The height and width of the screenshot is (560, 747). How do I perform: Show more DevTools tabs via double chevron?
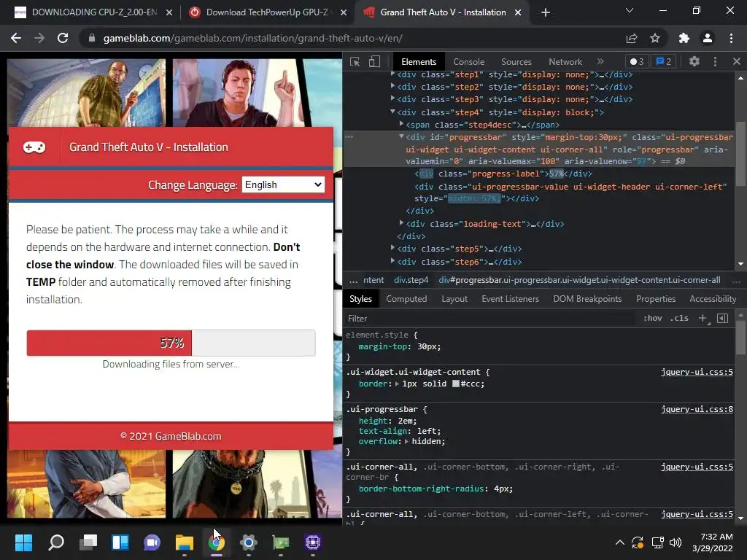(x=600, y=61)
